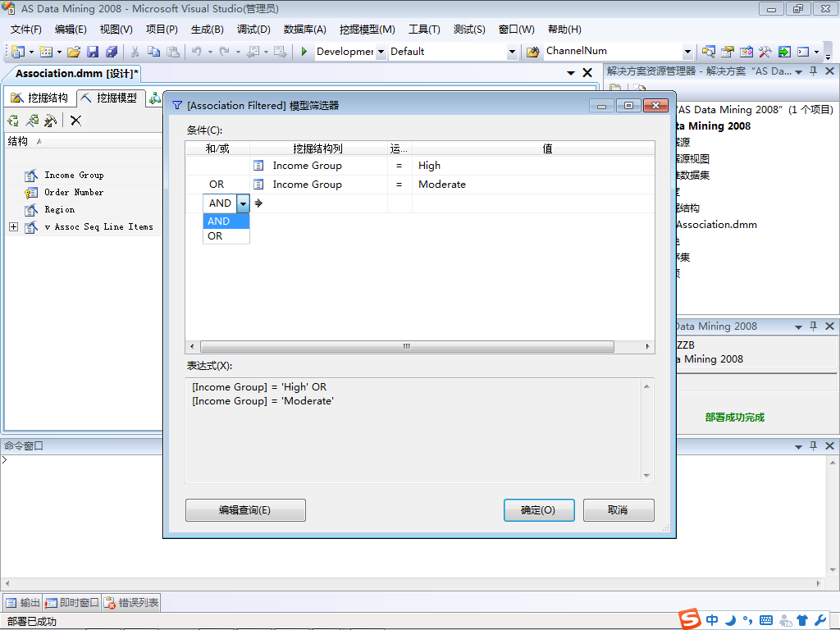Open Solution Explorer from the toolbar icon
The height and width of the screenshot is (630, 840).
pos(708,52)
